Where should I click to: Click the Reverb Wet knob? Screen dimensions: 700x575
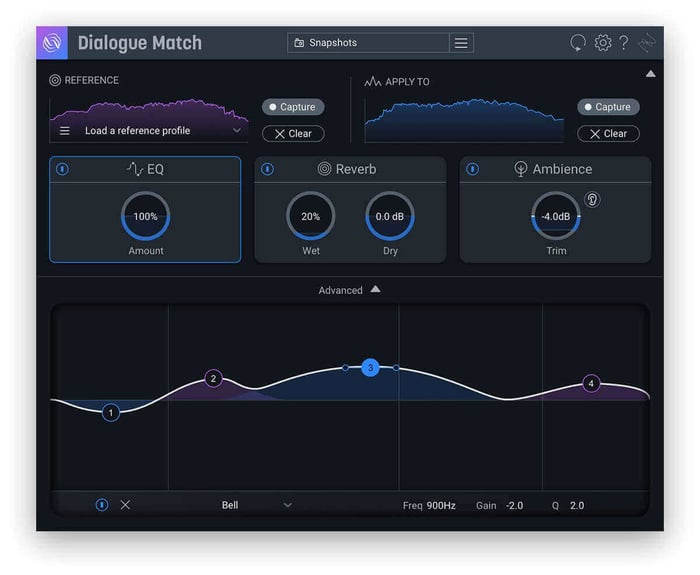tap(310, 217)
